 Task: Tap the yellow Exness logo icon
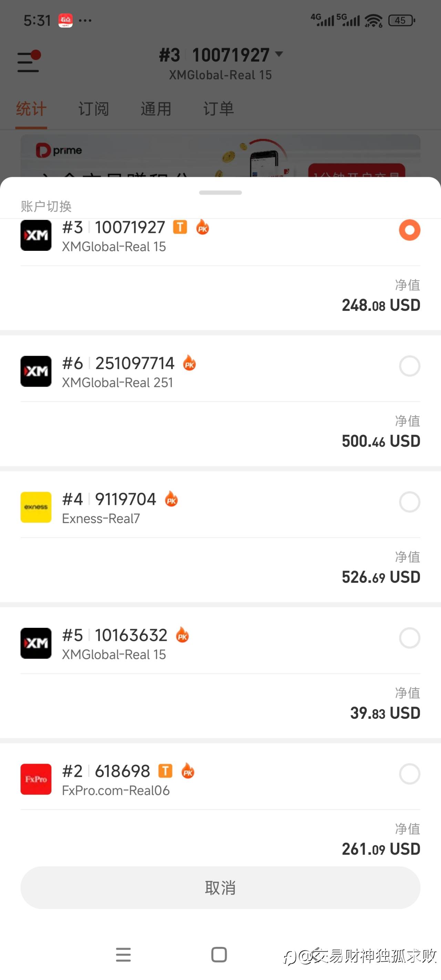point(36,507)
